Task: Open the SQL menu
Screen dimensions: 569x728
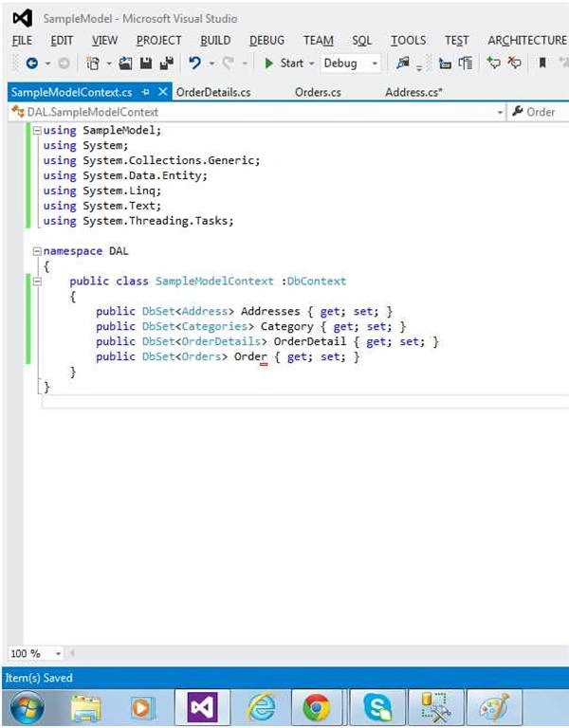Action: 362,41
